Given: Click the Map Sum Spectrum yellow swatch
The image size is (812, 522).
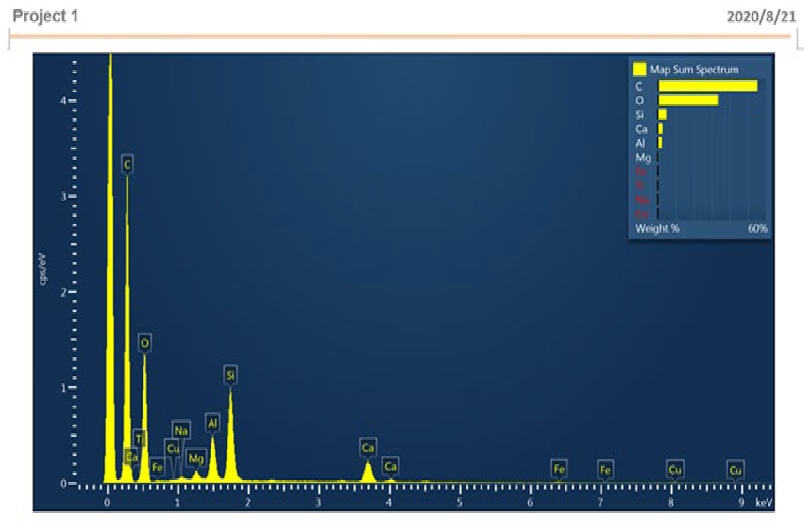Looking at the screenshot, I should click(639, 69).
